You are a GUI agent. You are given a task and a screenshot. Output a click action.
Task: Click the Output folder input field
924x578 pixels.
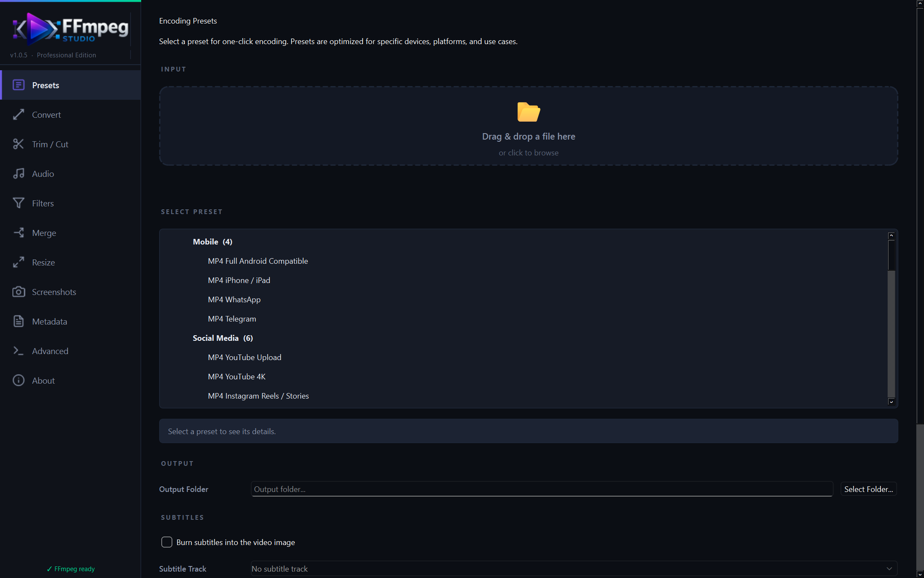[x=542, y=489]
